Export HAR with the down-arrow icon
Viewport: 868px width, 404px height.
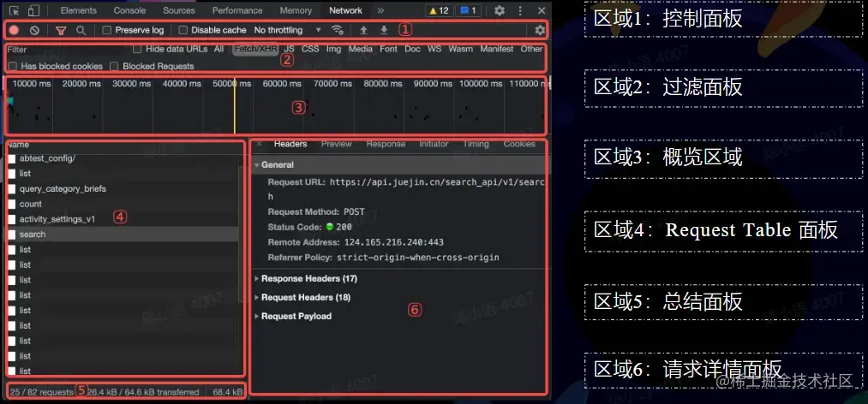click(x=384, y=31)
